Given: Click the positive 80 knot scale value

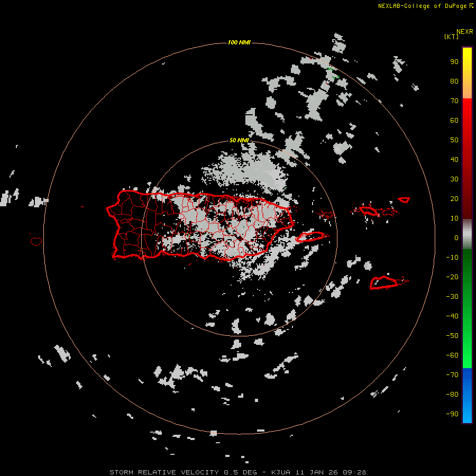Looking at the screenshot, I should 454,81.
